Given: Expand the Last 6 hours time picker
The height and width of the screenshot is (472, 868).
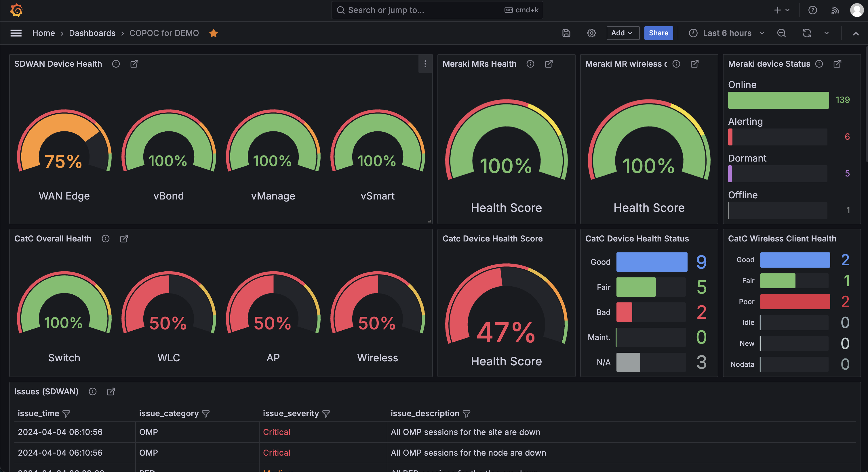Looking at the screenshot, I should click(726, 33).
